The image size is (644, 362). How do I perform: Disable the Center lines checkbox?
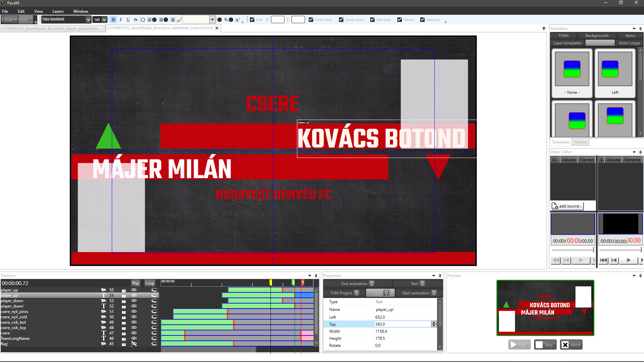311,20
